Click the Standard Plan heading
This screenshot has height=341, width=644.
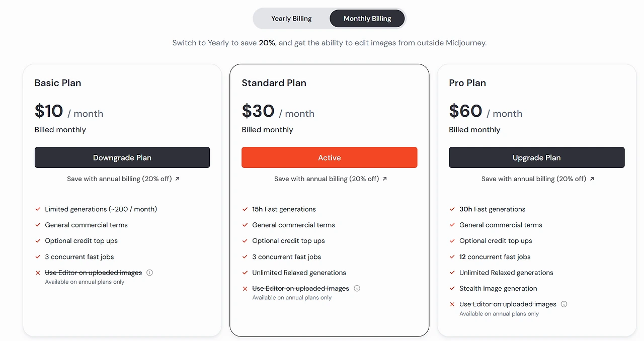tap(274, 83)
